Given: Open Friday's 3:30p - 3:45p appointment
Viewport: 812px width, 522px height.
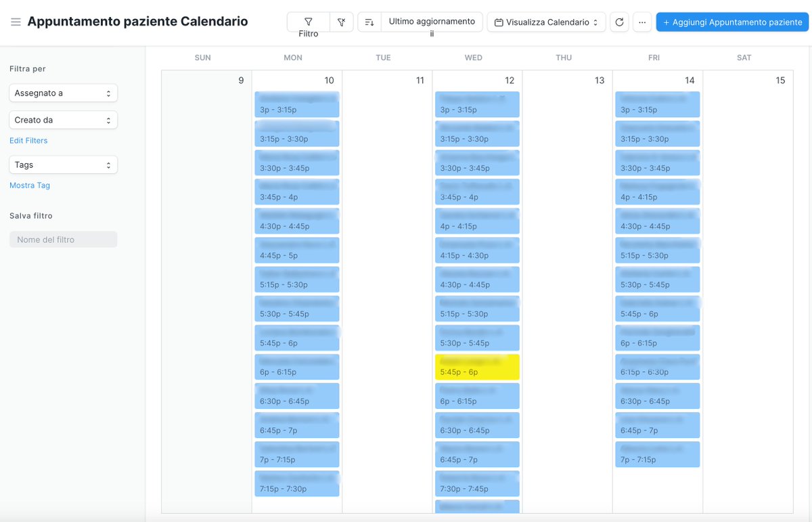Looking at the screenshot, I should tap(658, 162).
